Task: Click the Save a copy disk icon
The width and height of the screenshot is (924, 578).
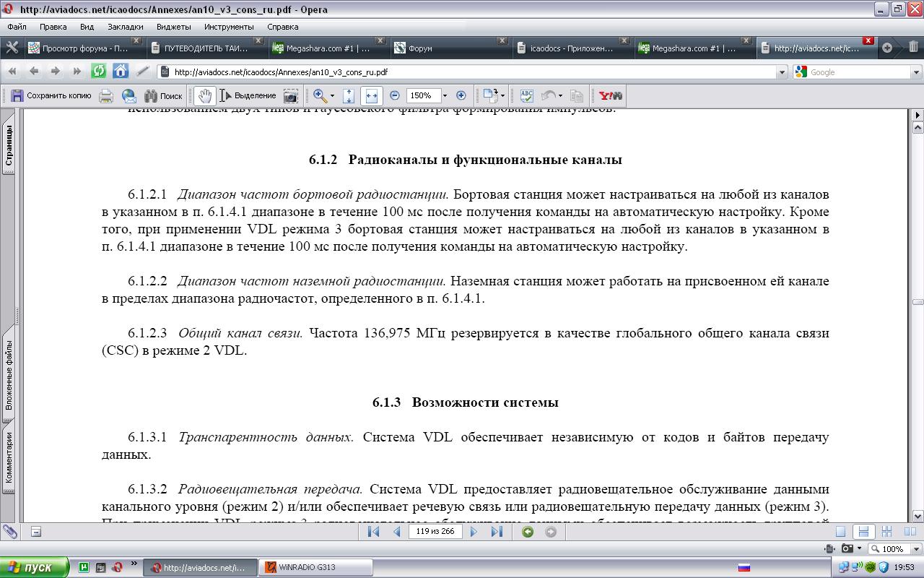Action: tap(17, 95)
